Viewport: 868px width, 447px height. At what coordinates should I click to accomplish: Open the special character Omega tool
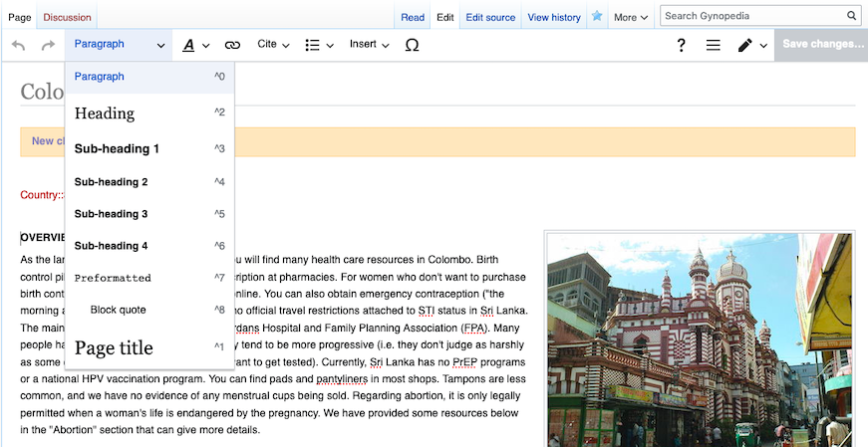coord(412,45)
